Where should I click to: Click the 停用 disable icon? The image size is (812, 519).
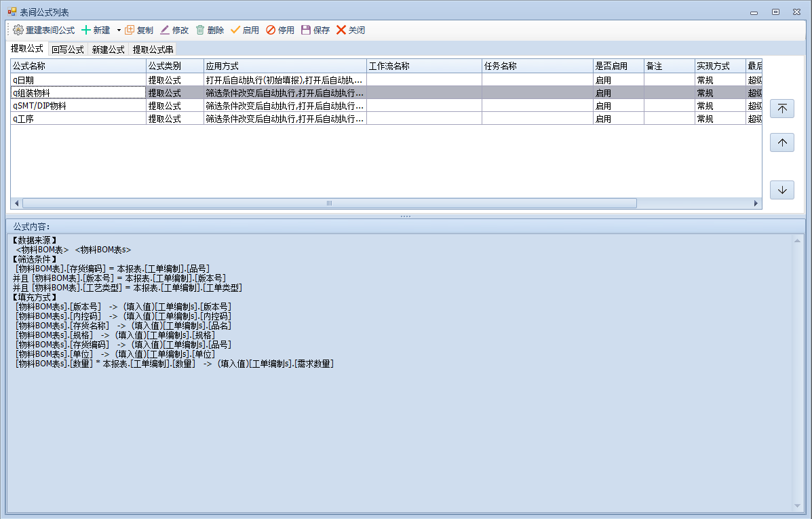pos(271,30)
